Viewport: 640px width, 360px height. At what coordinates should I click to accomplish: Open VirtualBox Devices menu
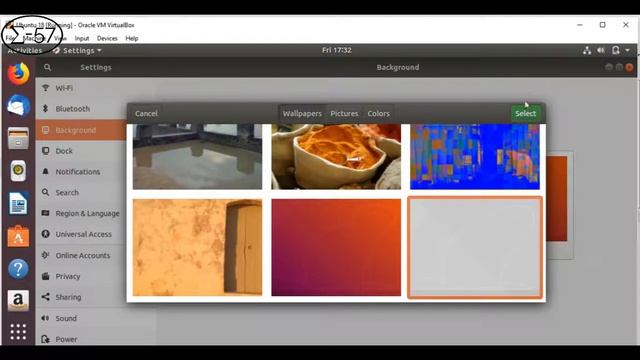107,38
